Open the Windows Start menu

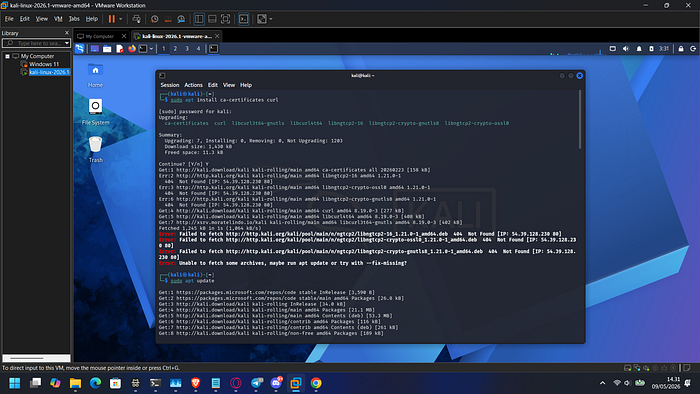[15, 383]
